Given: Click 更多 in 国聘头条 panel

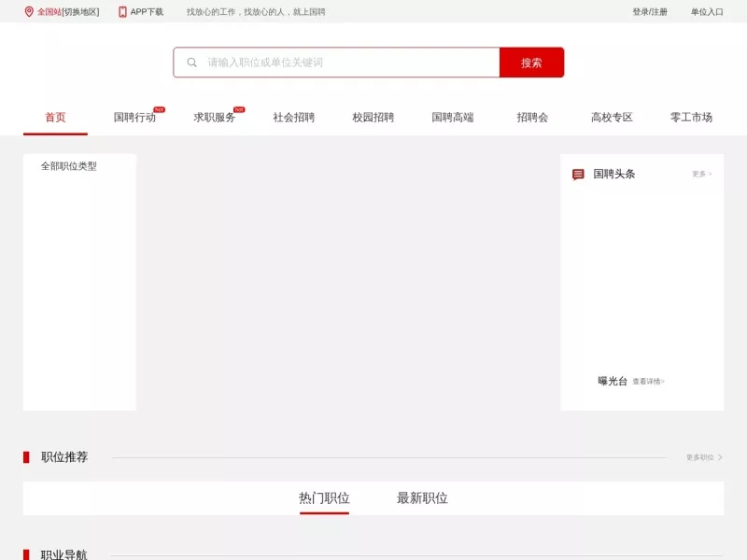Looking at the screenshot, I should pos(702,174).
